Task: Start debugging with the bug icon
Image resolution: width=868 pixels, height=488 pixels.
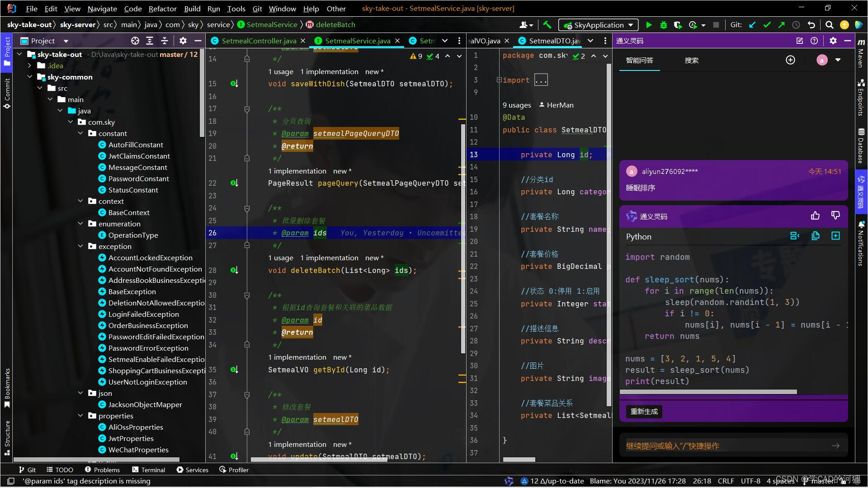Action: 663,25
